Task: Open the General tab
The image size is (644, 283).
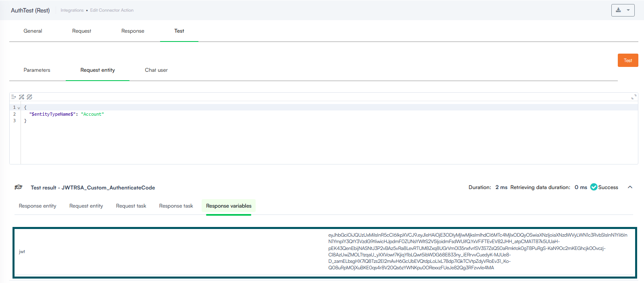Action: point(33,31)
